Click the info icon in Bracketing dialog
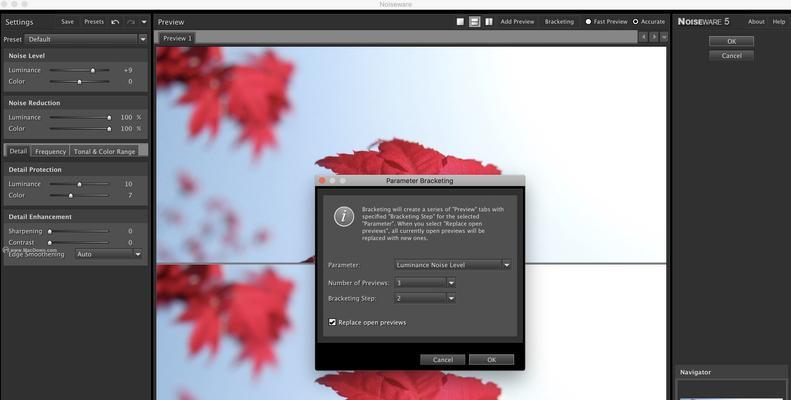This screenshot has height=400, width=791. click(344, 216)
